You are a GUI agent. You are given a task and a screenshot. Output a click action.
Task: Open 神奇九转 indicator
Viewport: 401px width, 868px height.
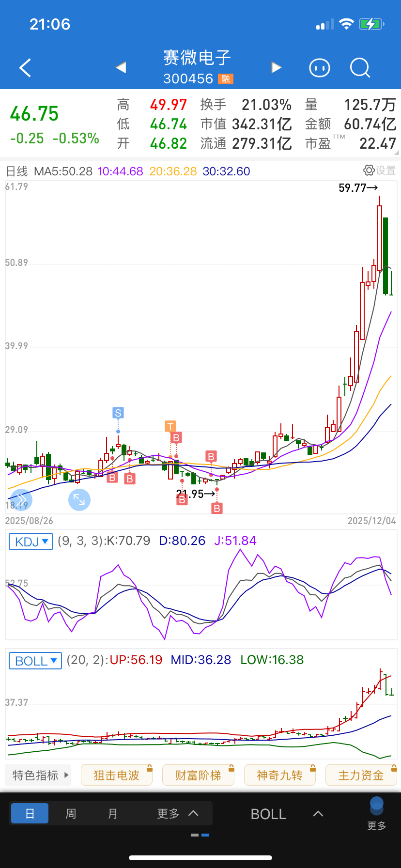click(x=279, y=775)
